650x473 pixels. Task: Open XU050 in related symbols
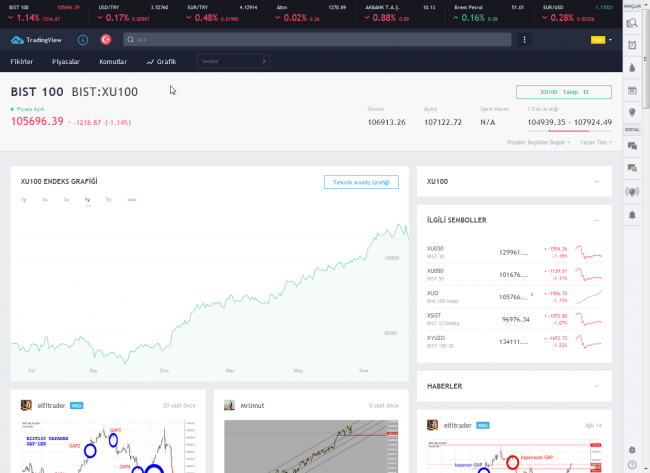coord(514,274)
